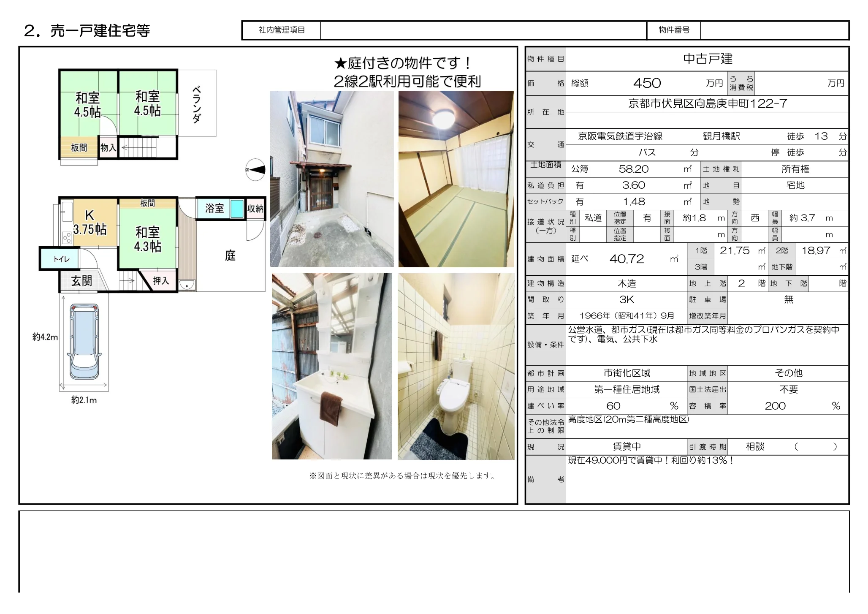Click the toilet symbol in the floor plan

[61, 259]
